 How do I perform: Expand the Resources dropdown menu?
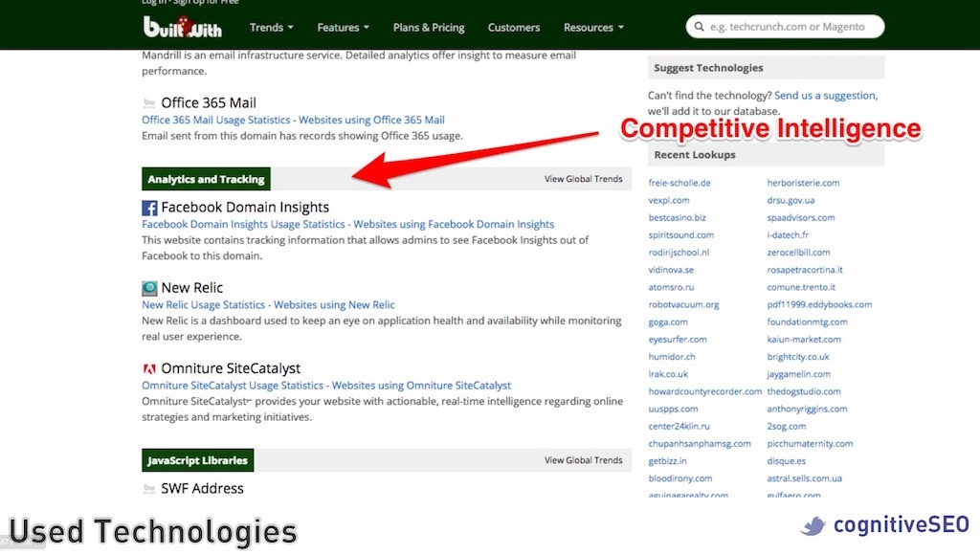tap(593, 28)
